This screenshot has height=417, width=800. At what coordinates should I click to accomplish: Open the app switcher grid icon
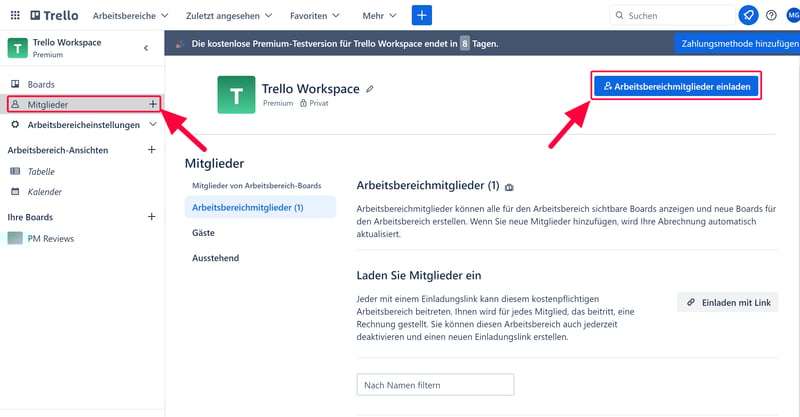tap(14, 16)
